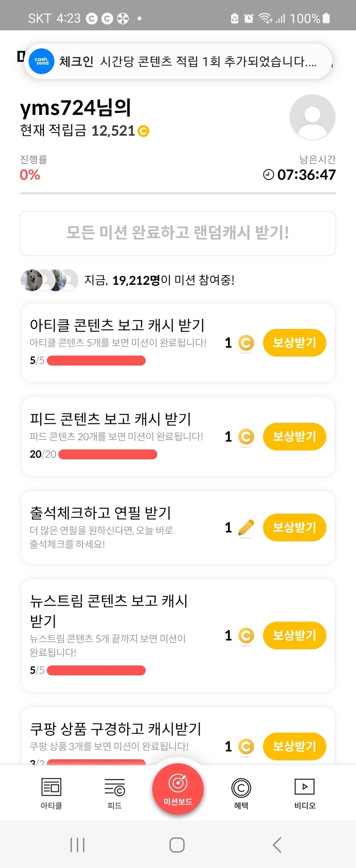This screenshot has width=356, height=868.
Task: Claim pencil reward for 출석체크 mission
Action: pos(294,527)
